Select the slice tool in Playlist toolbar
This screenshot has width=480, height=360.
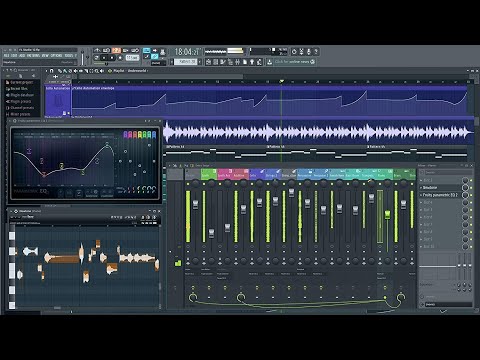[86, 71]
